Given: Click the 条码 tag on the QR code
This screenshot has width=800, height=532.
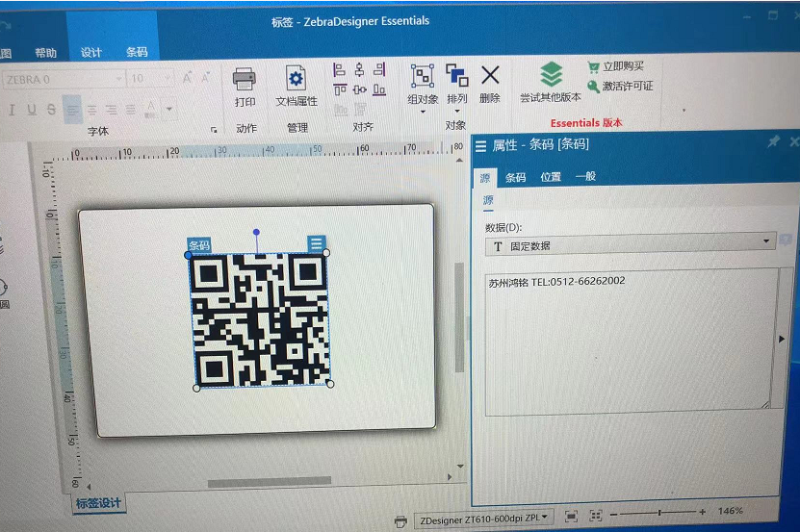Looking at the screenshot, I should tap(199, 244).
